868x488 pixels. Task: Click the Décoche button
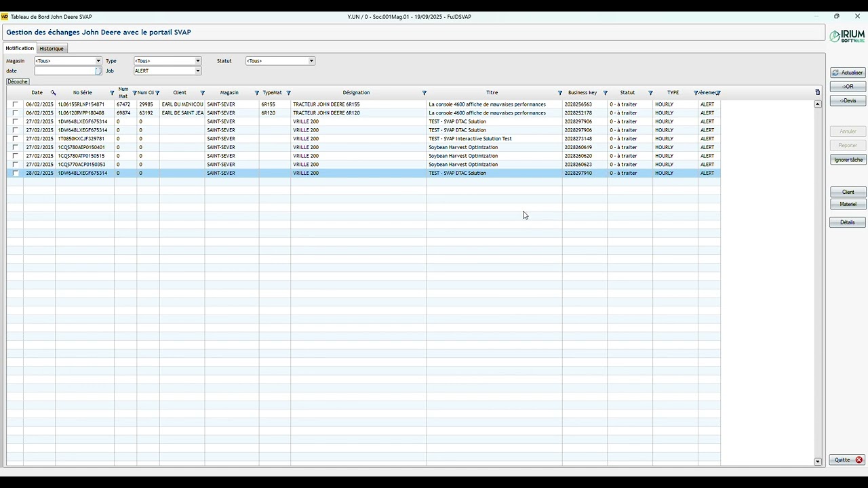coord(18,81)
